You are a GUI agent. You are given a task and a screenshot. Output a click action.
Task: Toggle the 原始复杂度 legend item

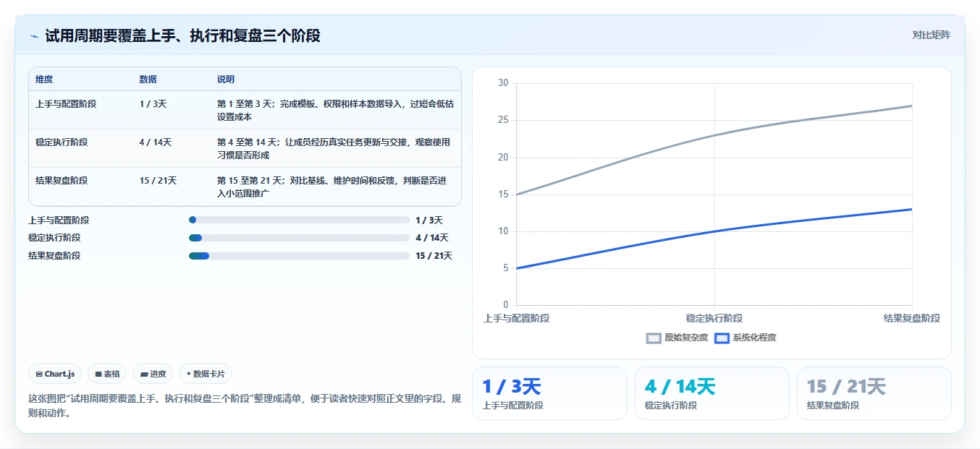[x=677, y=338]
